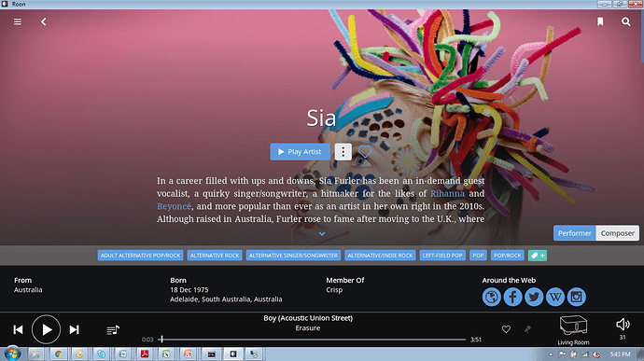This screenshot has height=361, width=644.
Task: Switch to the Performer view
Action: pyautogui.click(x=575, y=233)
